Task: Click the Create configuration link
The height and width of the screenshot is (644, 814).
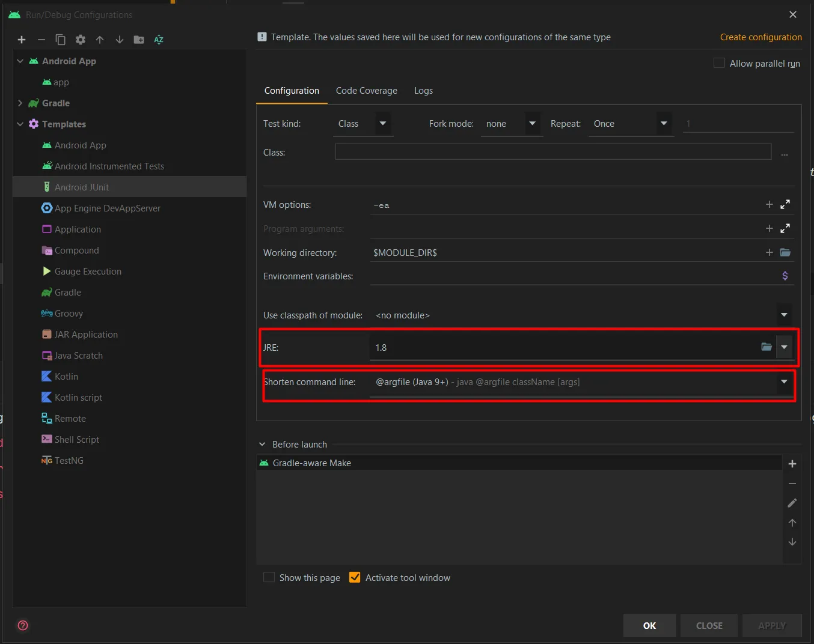Action: pyautogui.click(x=760, y=37)
